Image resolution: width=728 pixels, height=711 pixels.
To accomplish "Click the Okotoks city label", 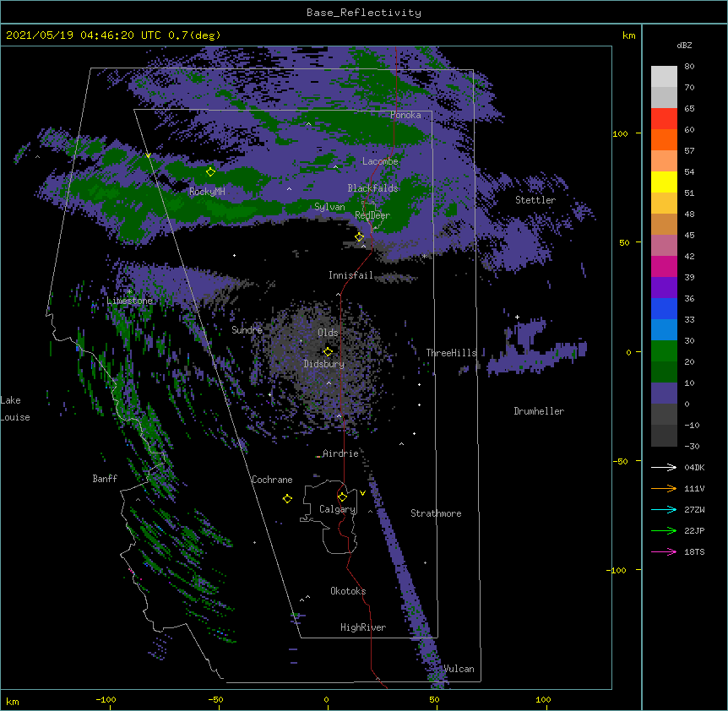I will [348, 591].
